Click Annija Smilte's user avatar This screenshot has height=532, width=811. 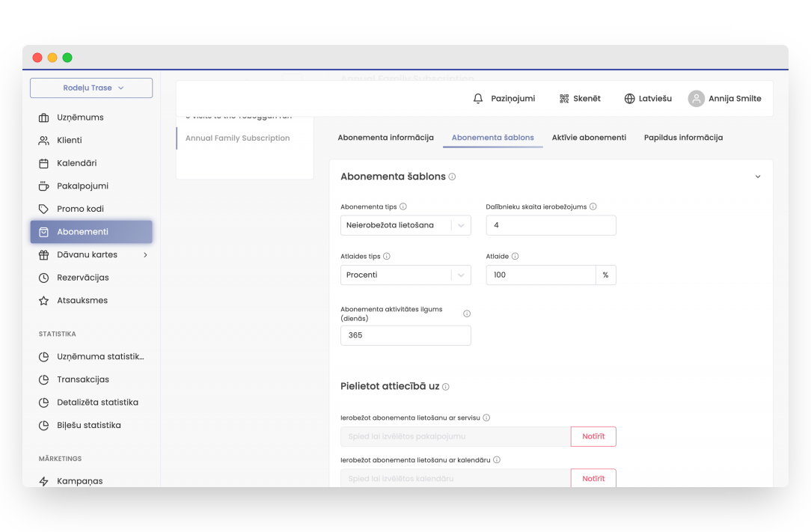click(x=697, y=99)
